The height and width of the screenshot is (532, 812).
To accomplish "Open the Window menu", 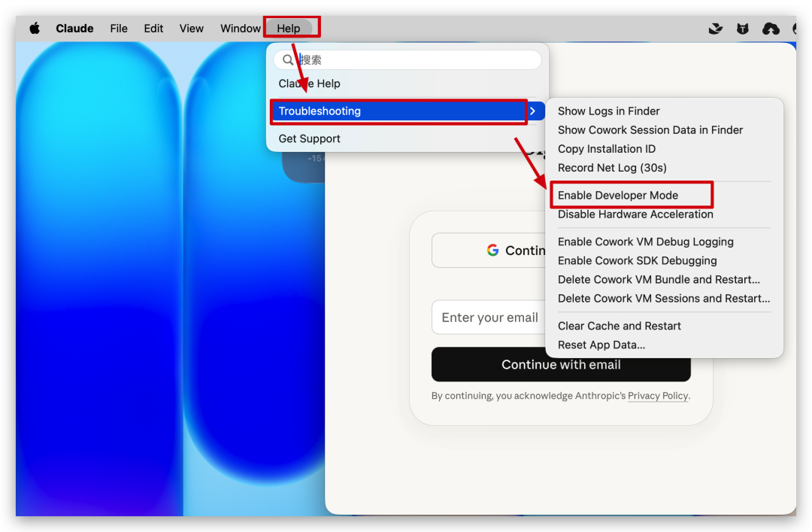I will 240,29.
